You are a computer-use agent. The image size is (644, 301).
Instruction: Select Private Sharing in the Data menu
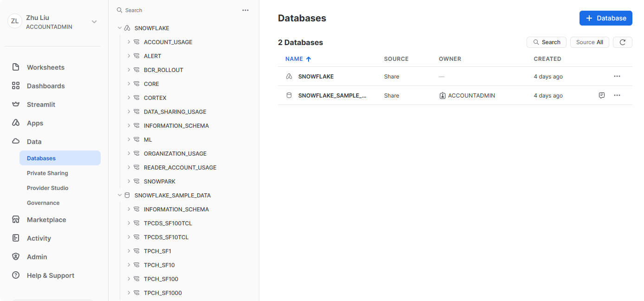click(x=47, y=173)
